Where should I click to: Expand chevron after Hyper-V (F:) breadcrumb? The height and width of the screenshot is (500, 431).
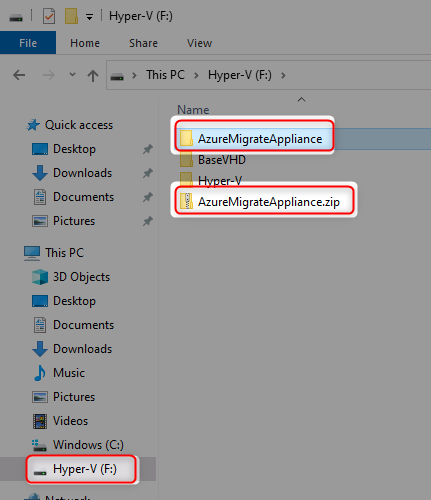(283, 76)
